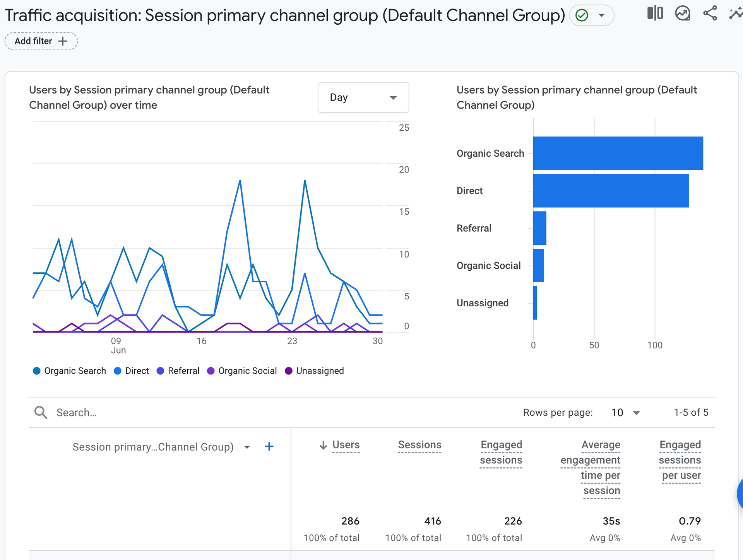Image resolution: width=743 pixels, height=560 pixels.
Task: Sort table by Sessions column
Action: pos(419,445)
